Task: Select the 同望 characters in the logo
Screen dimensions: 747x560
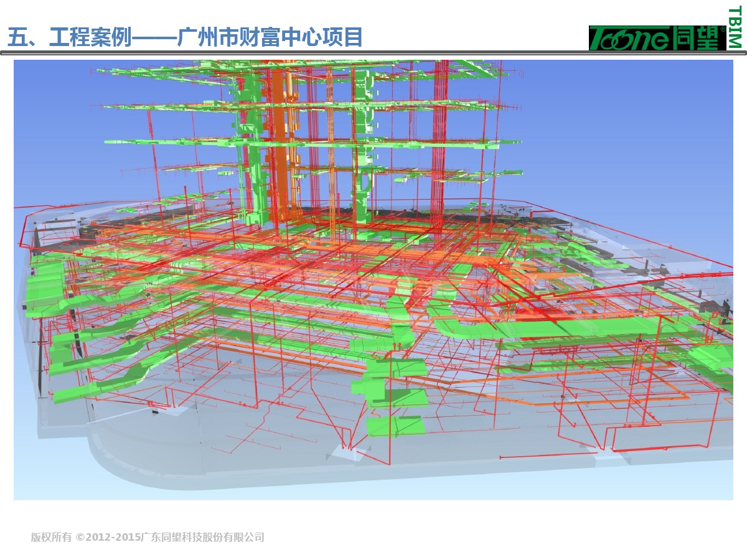Action: (698, 39)
